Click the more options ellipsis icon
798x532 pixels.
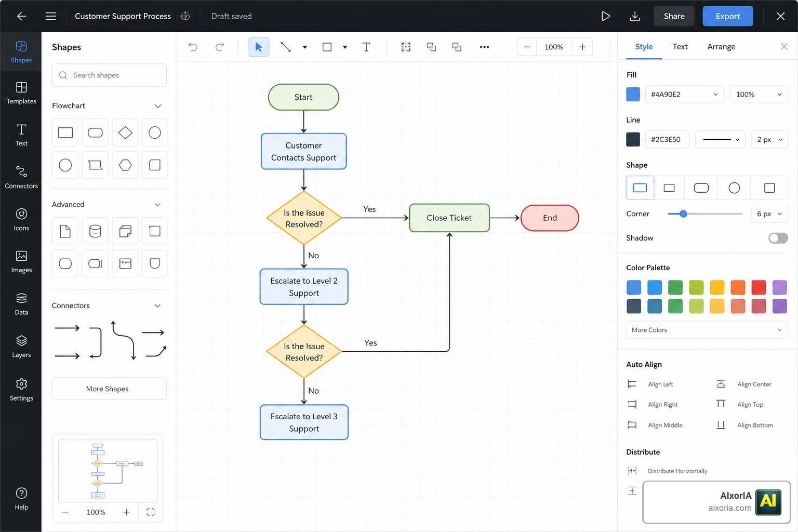(x=484, y=47)
